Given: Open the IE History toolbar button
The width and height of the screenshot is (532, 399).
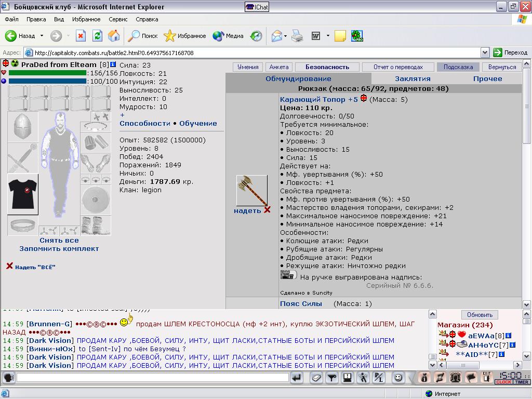Looking at the screenshot, I should coord(256,36).
